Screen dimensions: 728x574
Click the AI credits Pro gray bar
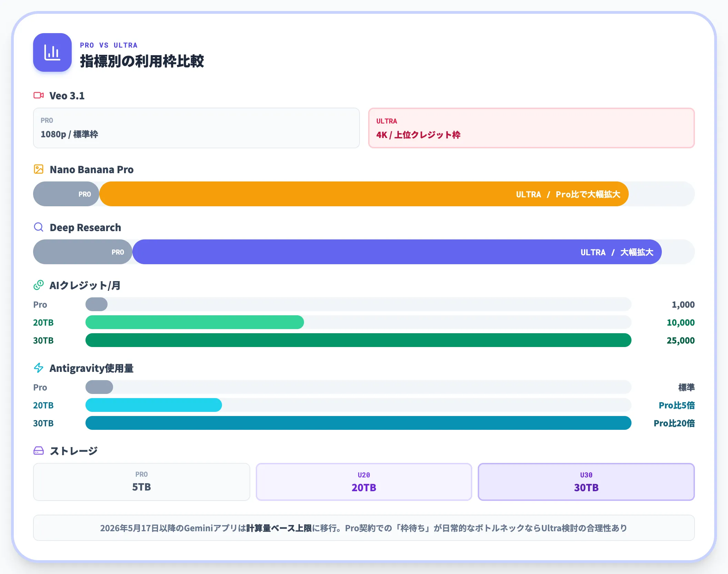coord(97,304)
